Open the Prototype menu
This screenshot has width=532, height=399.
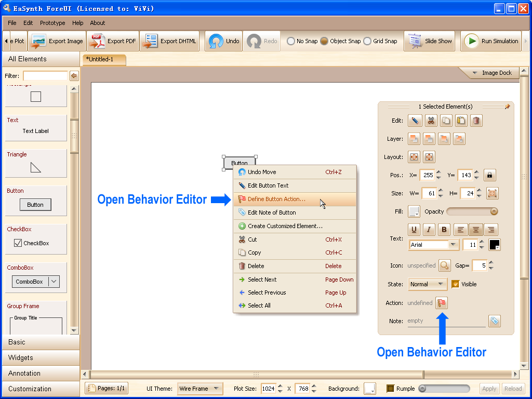[x=52, y=23]
